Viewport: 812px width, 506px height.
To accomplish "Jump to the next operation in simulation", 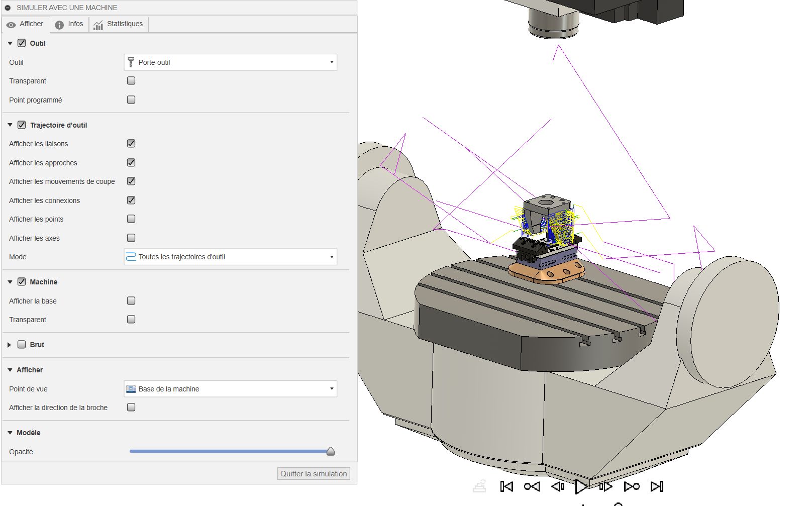I will tap(632, 486).
